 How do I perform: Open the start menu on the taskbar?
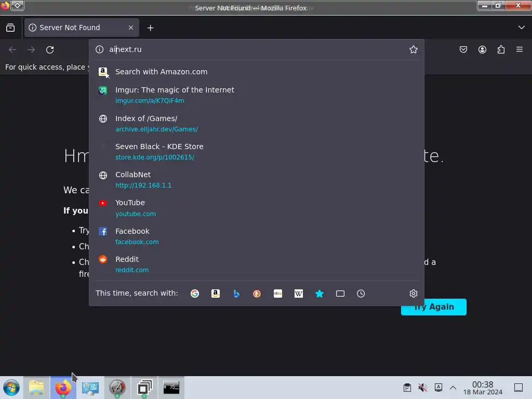coord(11,388)
